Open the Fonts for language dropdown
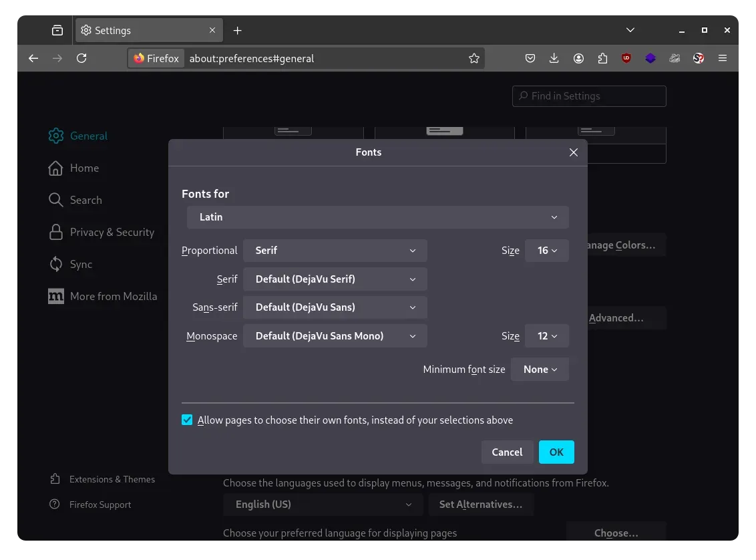 pos(378,217)
